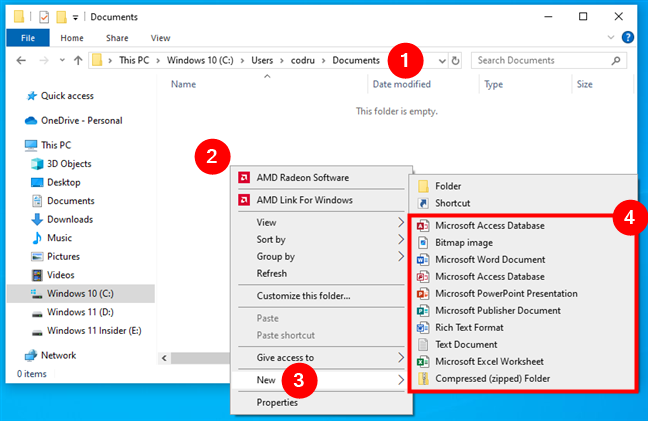This screenshot has width=648, height=421.
Task: Create new Microsoft Word Document
Action: point(522,260)
